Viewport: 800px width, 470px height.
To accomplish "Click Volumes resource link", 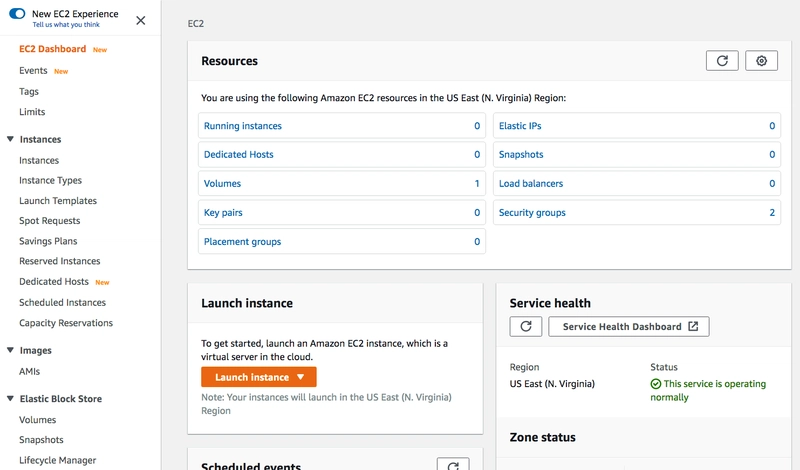I will (x=222, y=183).
